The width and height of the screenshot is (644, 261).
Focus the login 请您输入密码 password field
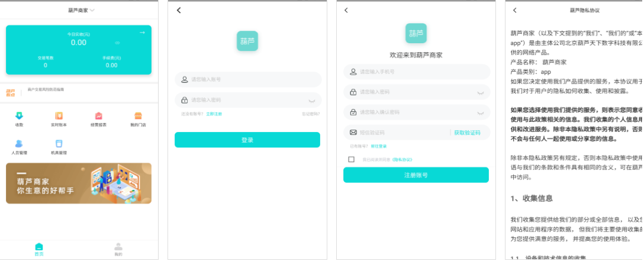pos(248,99)
